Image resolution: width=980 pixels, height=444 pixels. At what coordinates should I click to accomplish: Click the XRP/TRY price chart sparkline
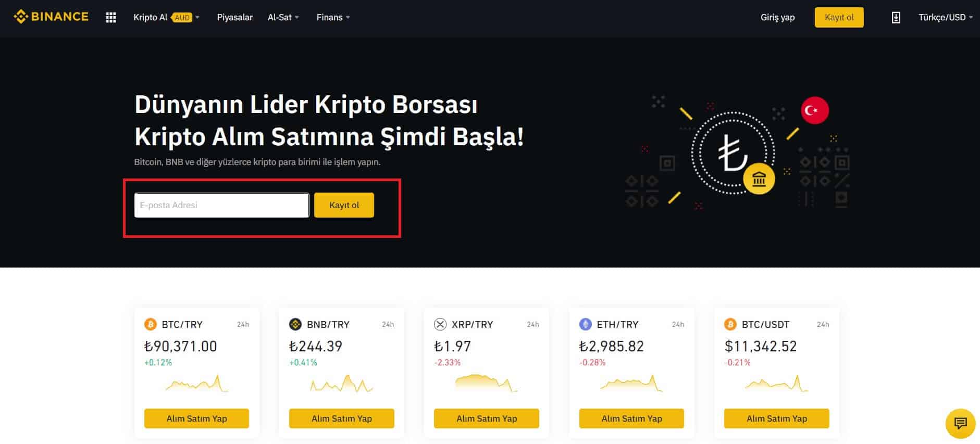(x=486, y=383)
